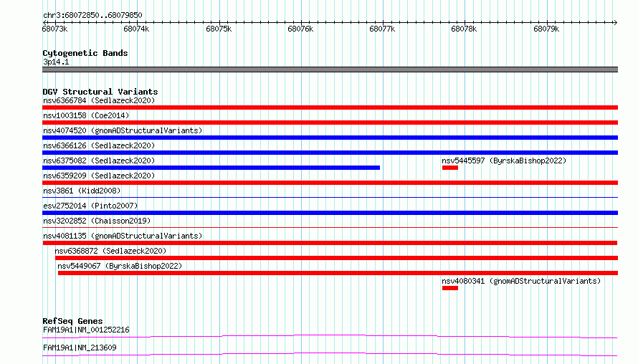638x364 pixels.
Task: Click the nsv6366784 (Sedlazeck2020) variant label
Action: [x=99, y=100]
